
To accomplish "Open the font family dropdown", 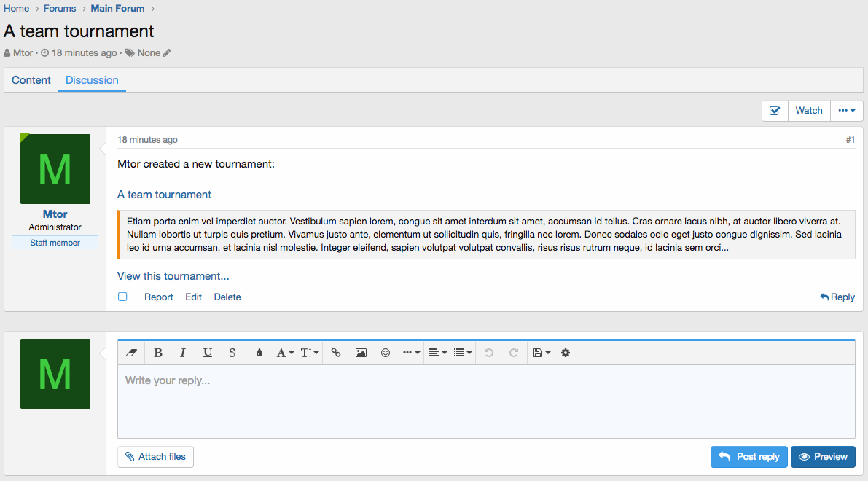I will (x=285, y=353).
